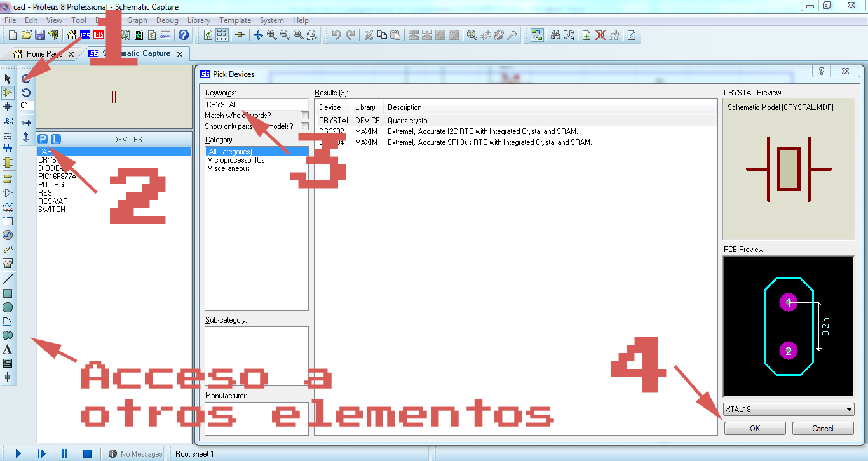Toggle the grid display icon
The image size is (868, 461).
point(222,35)
